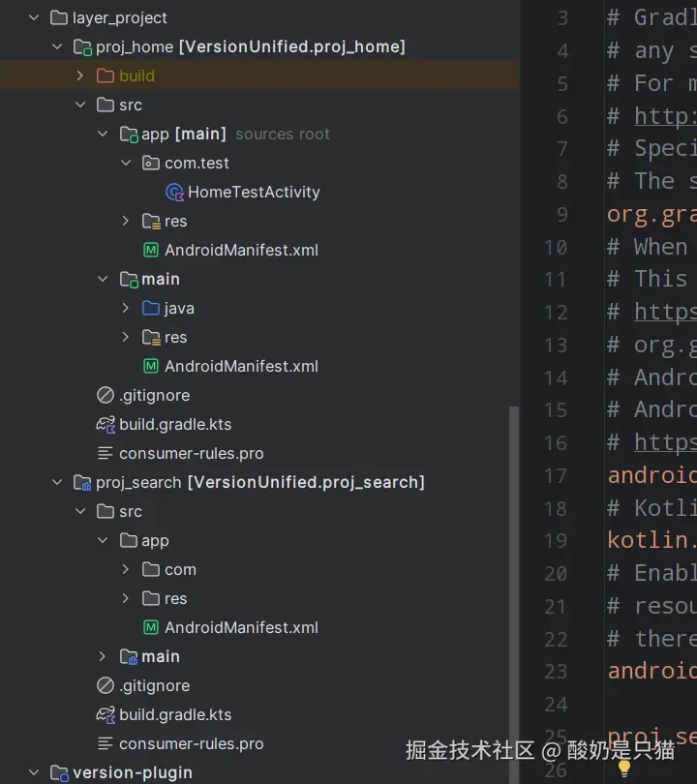The width and height of the screenshot is (697, 784).
Task: Collapse the src folder under proj_home
Action: [x=80, y=105]
